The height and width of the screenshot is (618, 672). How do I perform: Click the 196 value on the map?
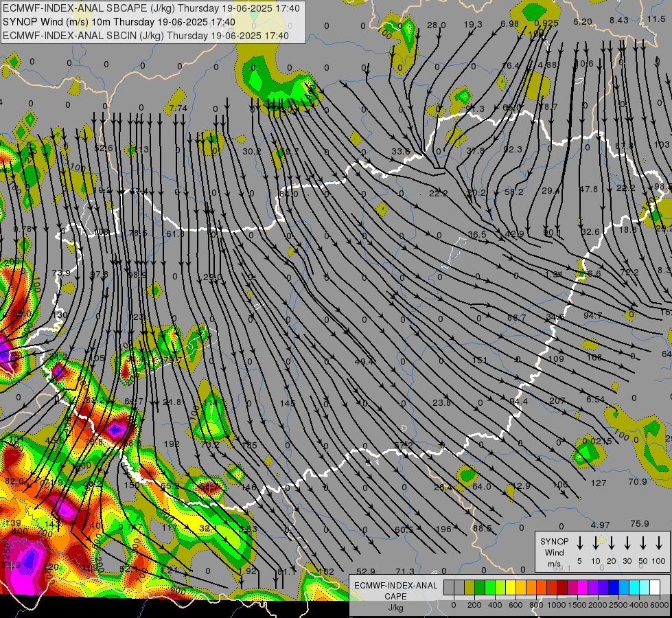(x=443, y=529)
